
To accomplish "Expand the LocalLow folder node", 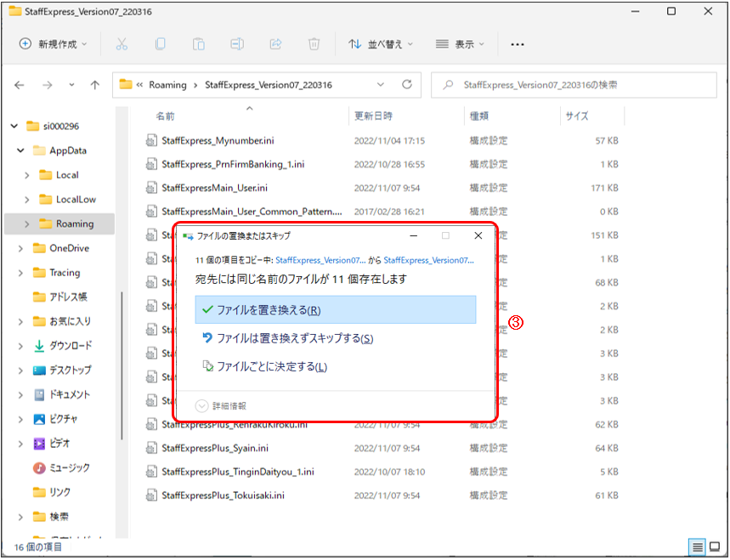I will tap(26, 199).
